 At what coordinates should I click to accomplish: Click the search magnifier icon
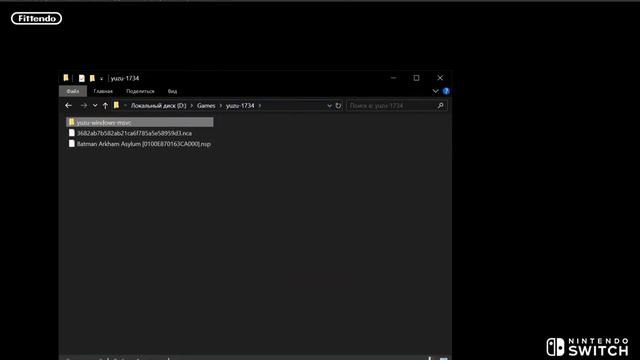440,106
